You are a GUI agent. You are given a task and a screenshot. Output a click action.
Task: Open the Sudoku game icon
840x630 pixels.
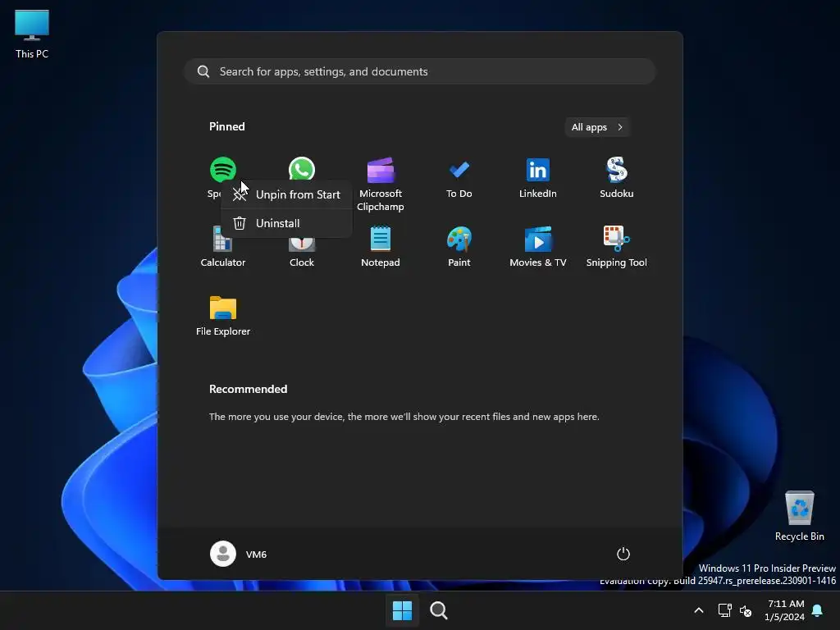point(617,178)
